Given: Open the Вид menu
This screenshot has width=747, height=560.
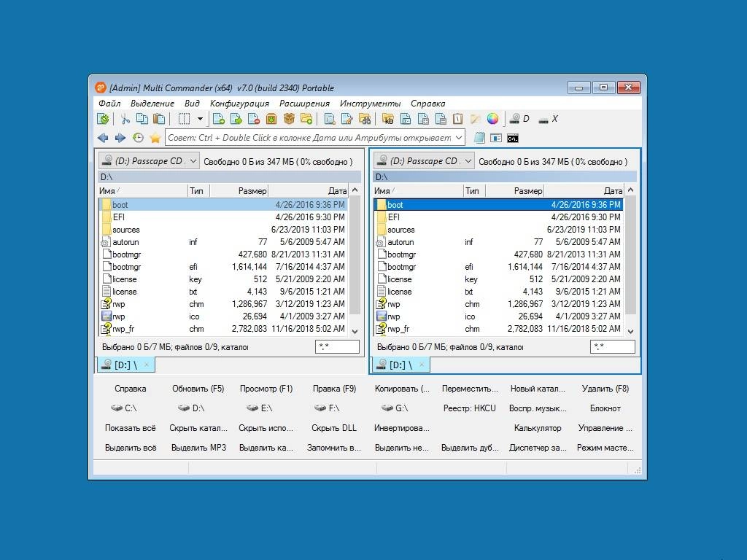Looking at the screenshot, I should pos(192,104).
